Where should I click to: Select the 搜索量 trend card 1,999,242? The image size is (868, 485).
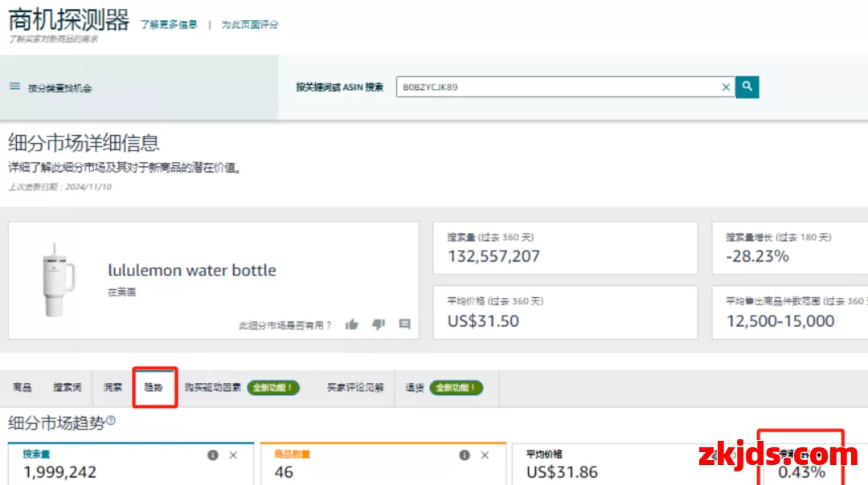(x=131, y=464)
